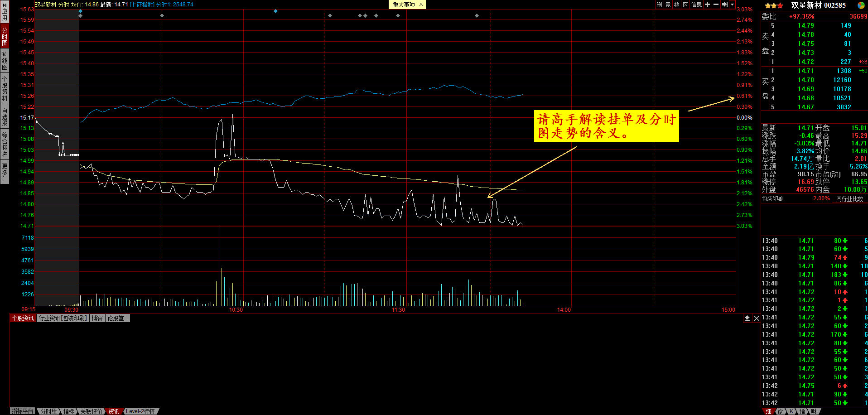Screen dimensions: 868x415
Task: Expand the news panel with the up arrow
Action: [747, 318]
